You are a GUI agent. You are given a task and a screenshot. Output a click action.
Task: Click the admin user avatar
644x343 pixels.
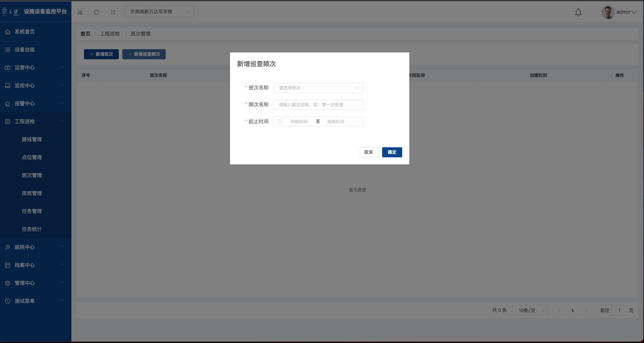607,12
